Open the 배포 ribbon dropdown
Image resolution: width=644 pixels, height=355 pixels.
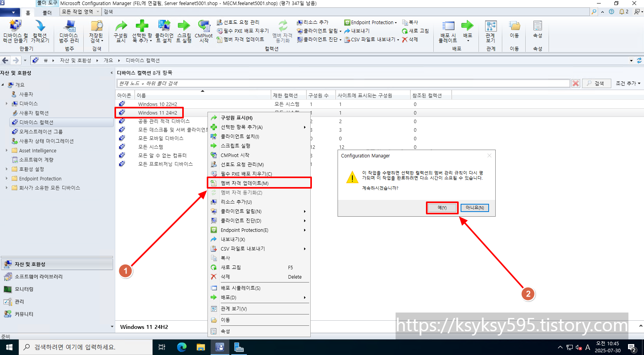click(x=468, y=31)
